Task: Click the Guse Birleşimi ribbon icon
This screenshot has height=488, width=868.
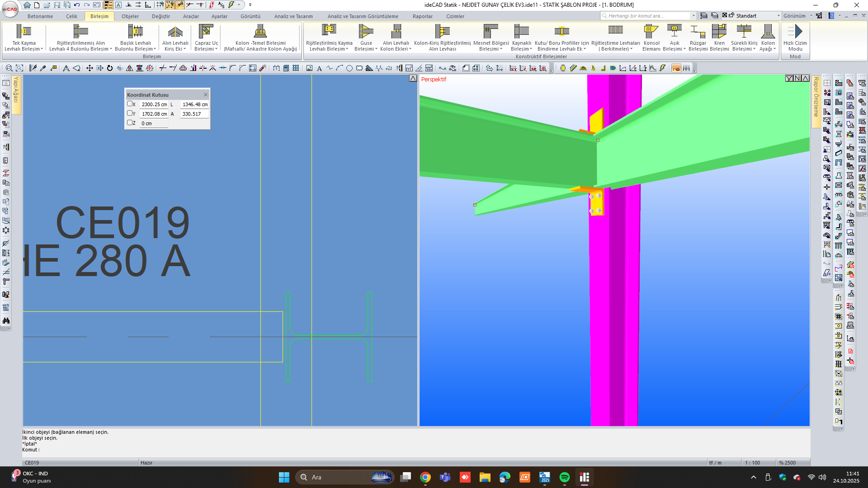Action: (x=366, y=32)
